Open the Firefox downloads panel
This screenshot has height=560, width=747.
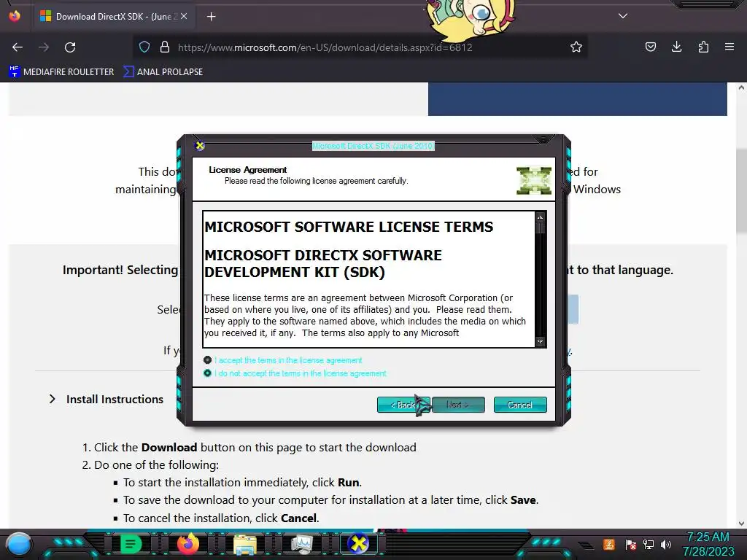click(x=676, y=47)
